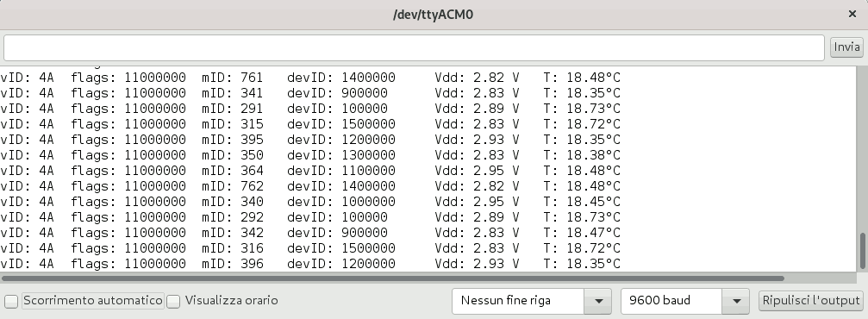Click the "Visualizza orario" label text
This screenshot has width=868, height=319.
(x=231, y=301)
